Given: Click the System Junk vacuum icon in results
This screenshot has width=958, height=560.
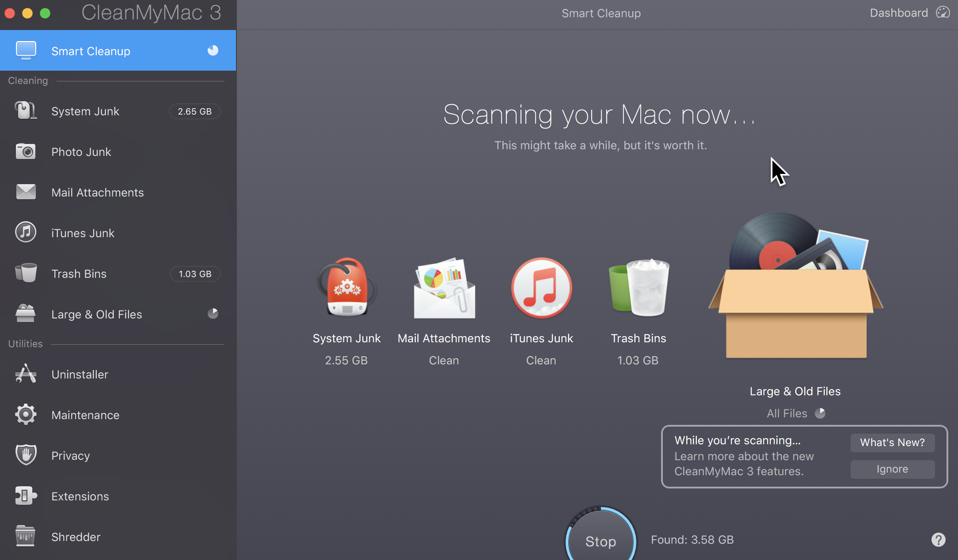Looking at the screenshot, I should 347,287.
